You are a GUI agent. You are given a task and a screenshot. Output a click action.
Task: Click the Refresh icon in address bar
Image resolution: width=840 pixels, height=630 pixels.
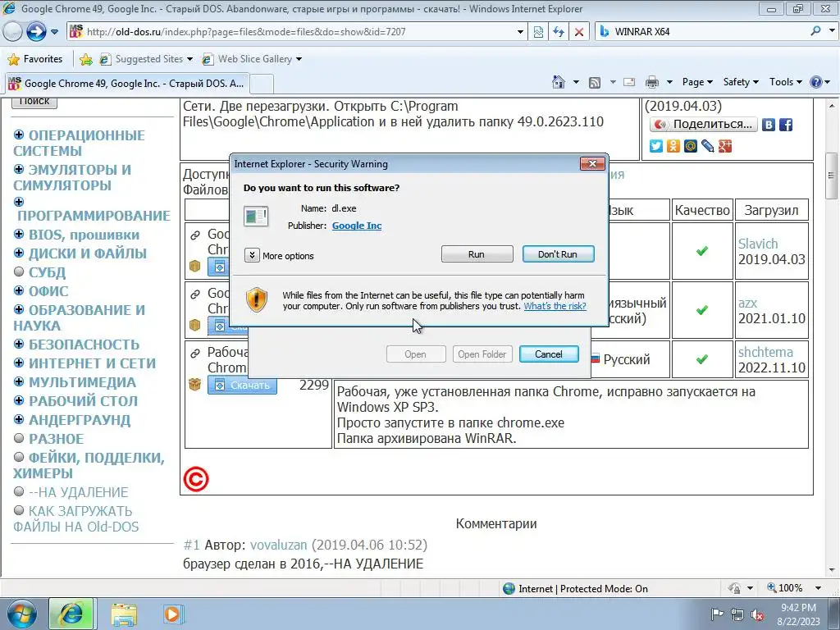[559, 32]
